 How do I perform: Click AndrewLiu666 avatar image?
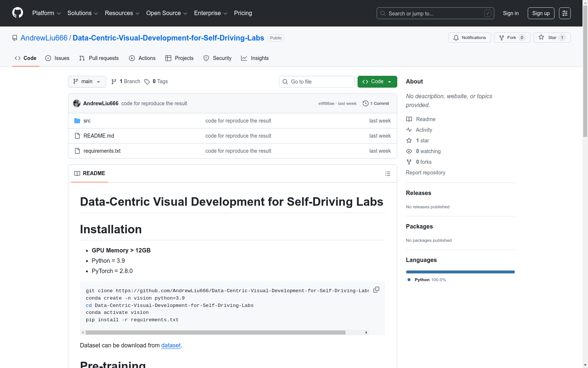coord(77,103)
